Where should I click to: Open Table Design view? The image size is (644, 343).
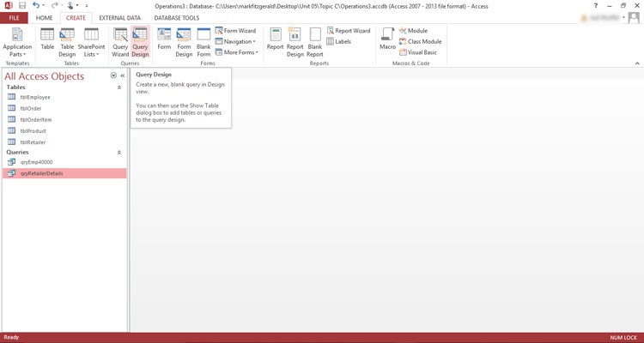coord(67,42)
